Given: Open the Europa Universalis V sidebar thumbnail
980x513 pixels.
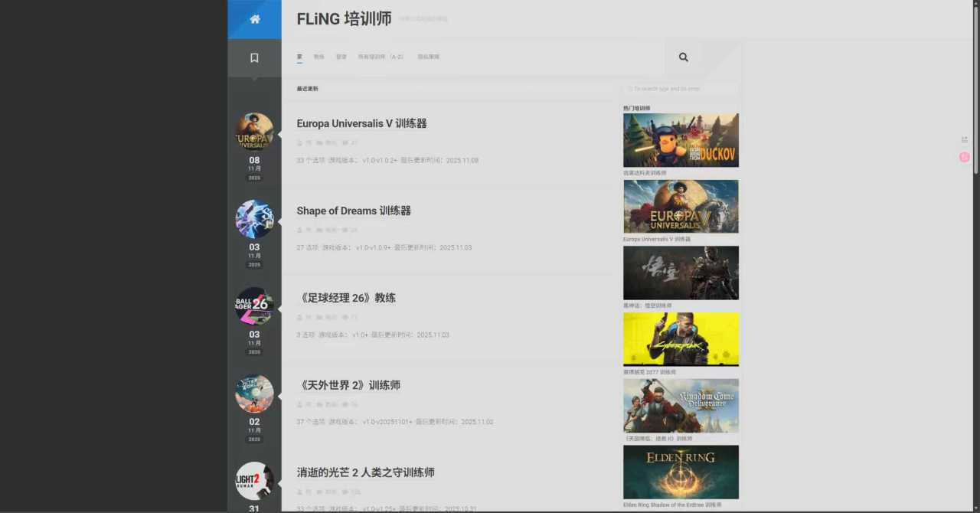Looking at the screenshot, I should click(681, 207).
